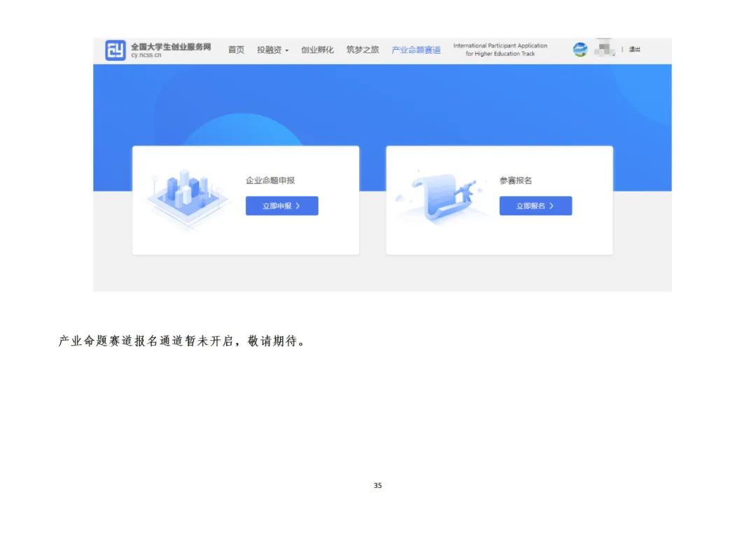Click the blue CY site logo icon
The image size is (756, 534).
(x=115, y=50)
